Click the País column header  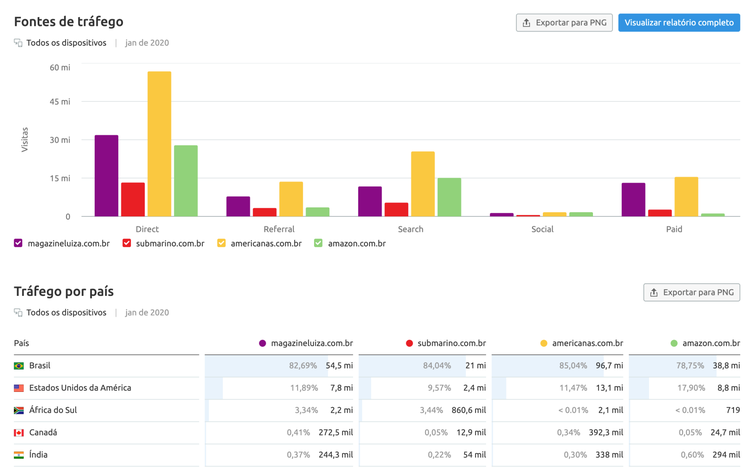[22, 343]
